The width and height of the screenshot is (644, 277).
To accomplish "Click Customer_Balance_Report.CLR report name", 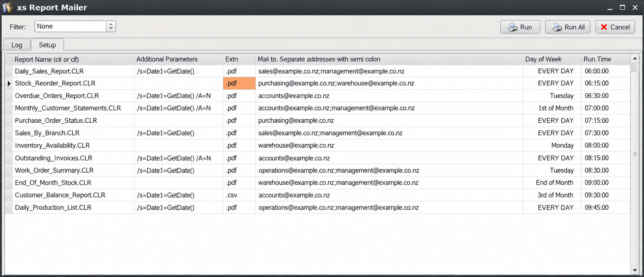I will coord(60,195).
